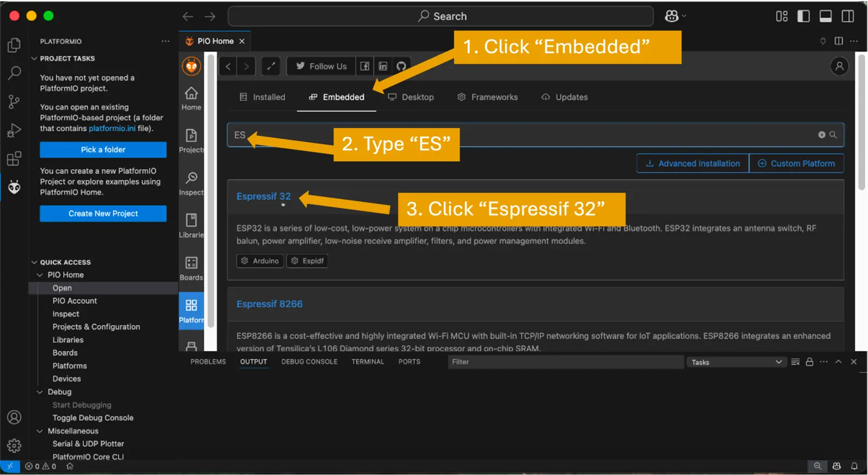Switch to the Desktop platforms tab
The height and width of the screenshot is (475, 868).
pyautogui.click(x=411, y=97)
